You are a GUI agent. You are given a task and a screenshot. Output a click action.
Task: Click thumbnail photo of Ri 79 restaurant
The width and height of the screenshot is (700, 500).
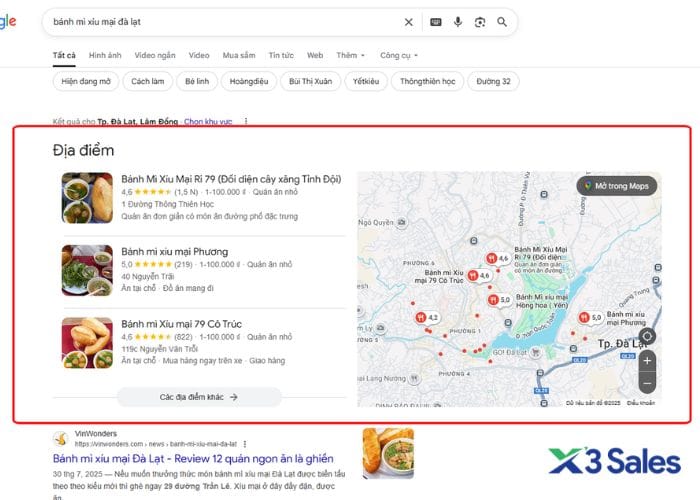tap(87, 198)
